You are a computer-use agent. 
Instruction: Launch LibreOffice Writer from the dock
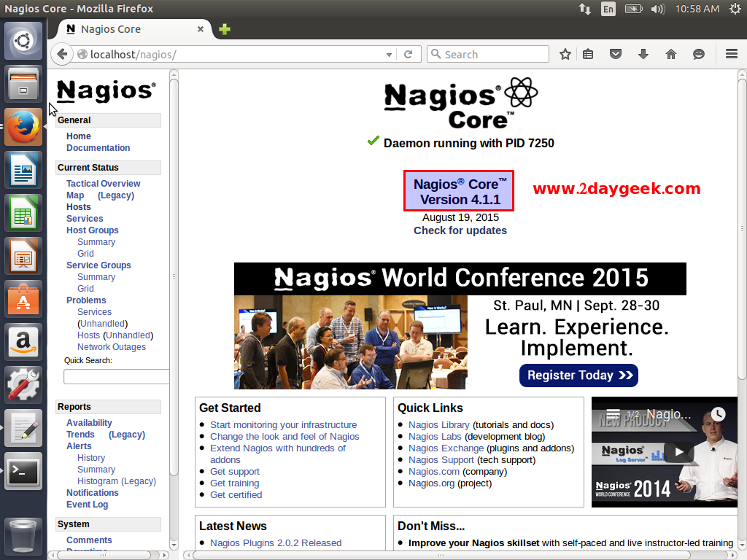click(23, 170)
